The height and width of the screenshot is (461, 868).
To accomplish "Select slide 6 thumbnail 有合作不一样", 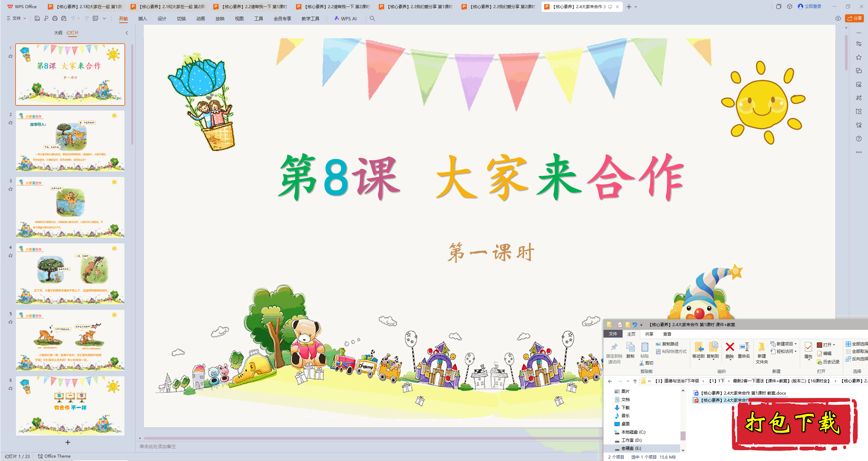I will point(70,406).
